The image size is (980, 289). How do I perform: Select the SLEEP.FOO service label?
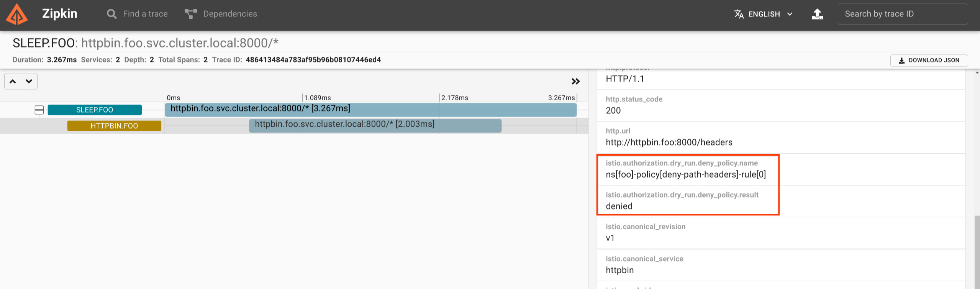[95, 110]
